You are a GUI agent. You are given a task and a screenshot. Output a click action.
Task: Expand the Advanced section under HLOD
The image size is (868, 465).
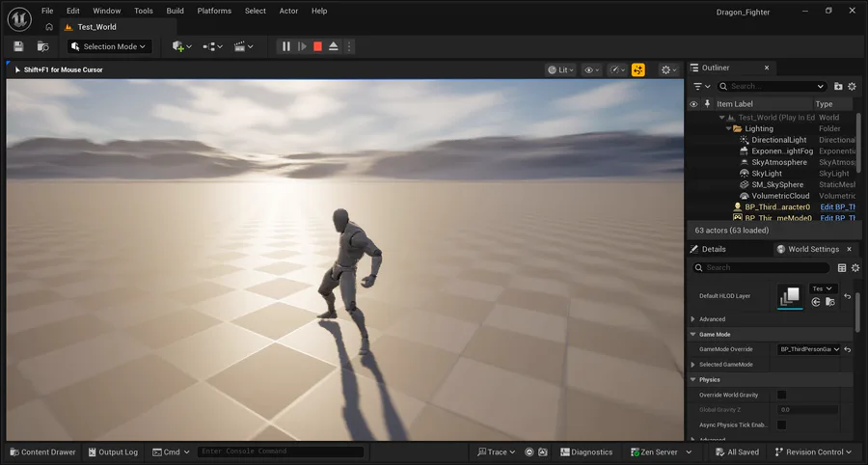coord(693,319)
